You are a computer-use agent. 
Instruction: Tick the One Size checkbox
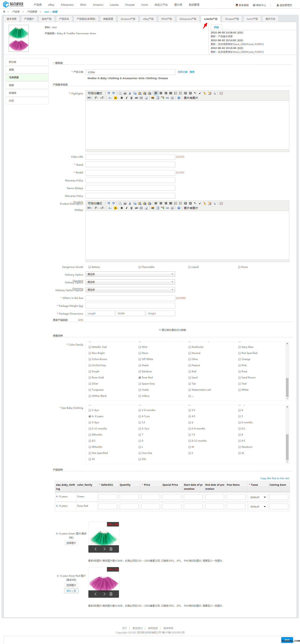pyautogui.click(x=140, y=453)
